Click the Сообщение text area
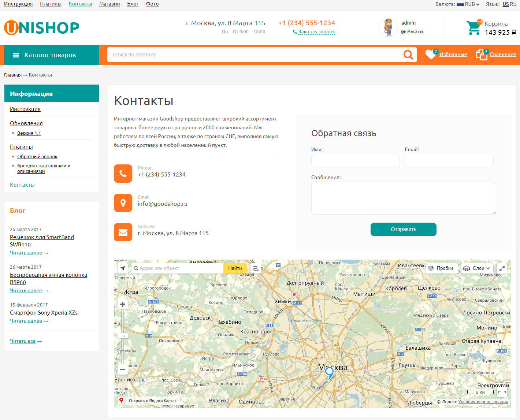520x420 pixels. click(403, 198)
